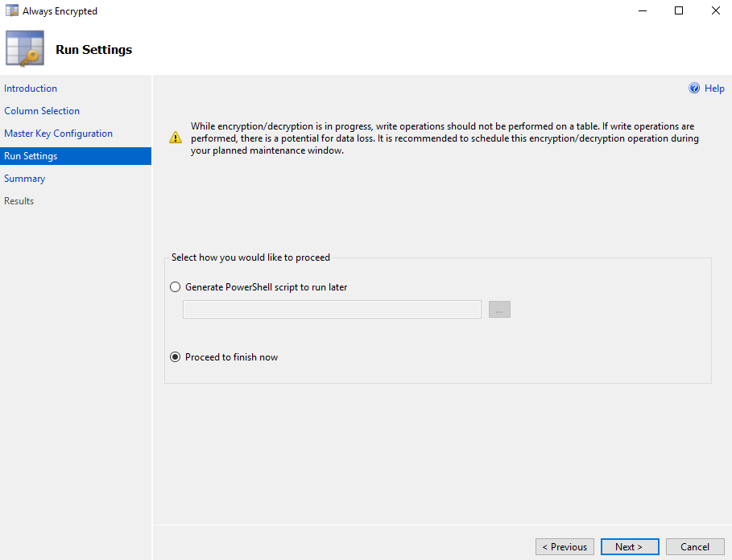Click the Help question mark icon

pos(694,89)
